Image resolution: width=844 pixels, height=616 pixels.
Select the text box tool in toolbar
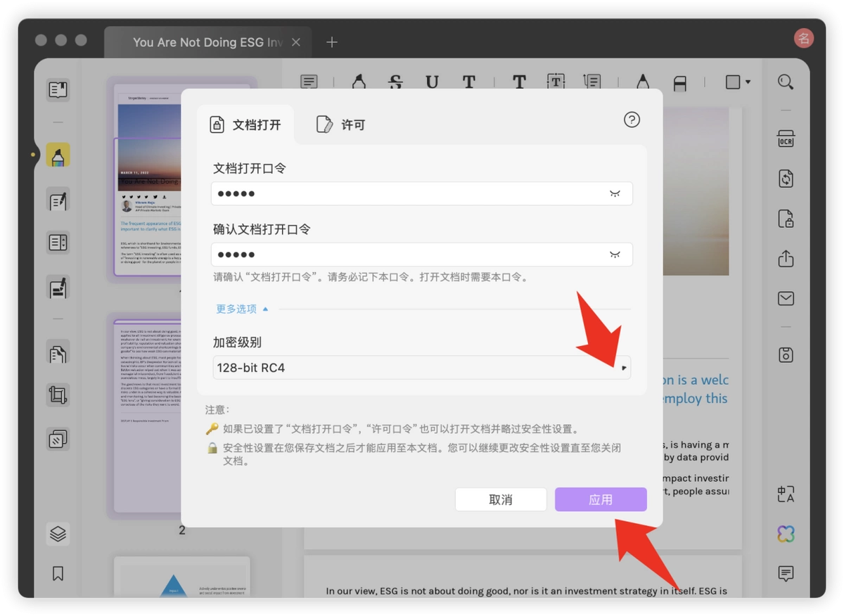click(556, 82)
